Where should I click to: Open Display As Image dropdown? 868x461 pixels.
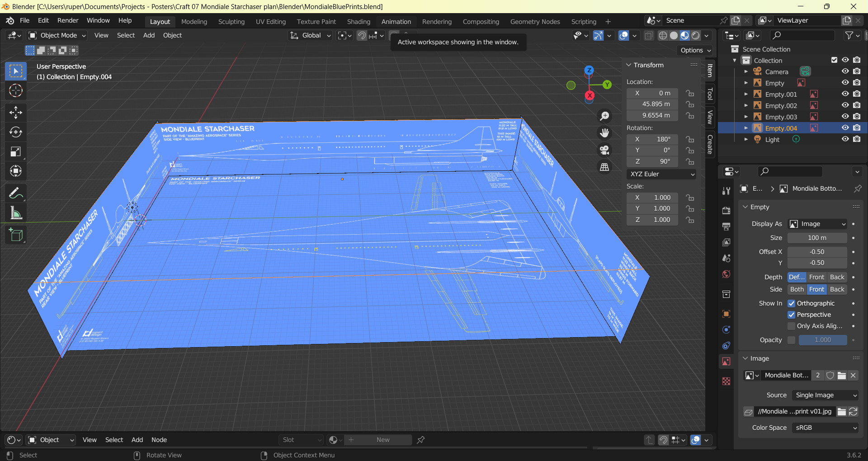pos(817,224)
